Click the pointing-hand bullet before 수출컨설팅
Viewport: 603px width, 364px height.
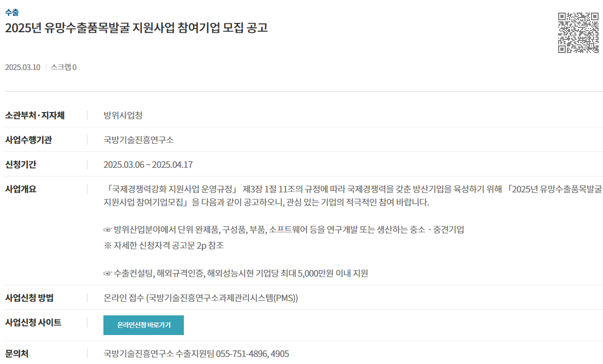(x=107, y=274)
